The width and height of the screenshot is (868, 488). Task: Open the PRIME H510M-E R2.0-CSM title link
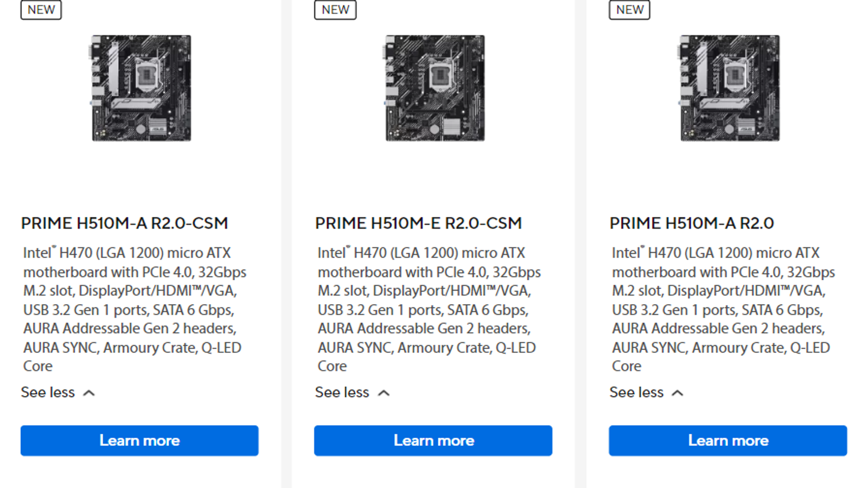[418, 223]
